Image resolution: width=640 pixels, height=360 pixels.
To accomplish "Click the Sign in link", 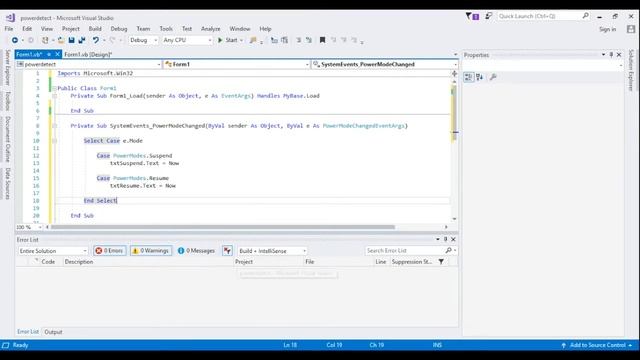I will pos(607,29).
